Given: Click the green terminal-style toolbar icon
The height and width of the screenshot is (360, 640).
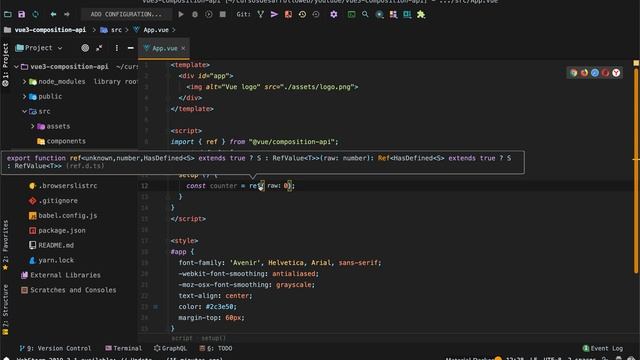Looking at the screenshot, I should [351, 14].
